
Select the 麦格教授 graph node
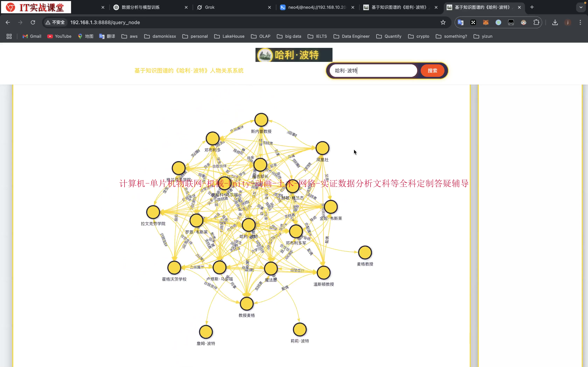click(x=365, y=253)
